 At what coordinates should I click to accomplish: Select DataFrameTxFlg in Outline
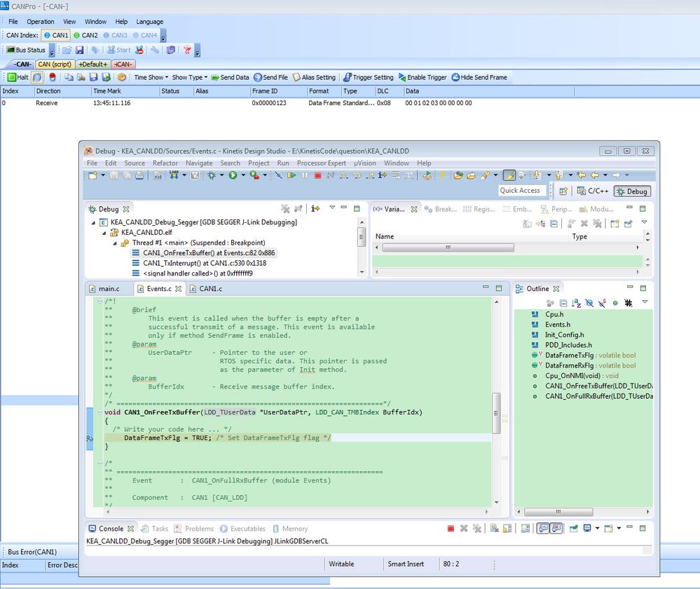(x=583, y=356)
